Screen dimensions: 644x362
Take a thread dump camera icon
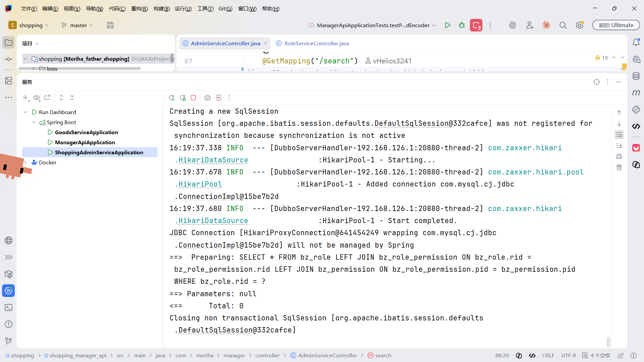pos(207,98)
